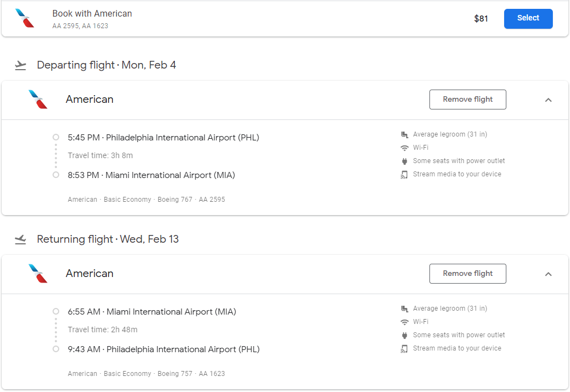Collapse the departing flight details chevron
The height and width of the screenshot is (392, 570).
[548, 100]
